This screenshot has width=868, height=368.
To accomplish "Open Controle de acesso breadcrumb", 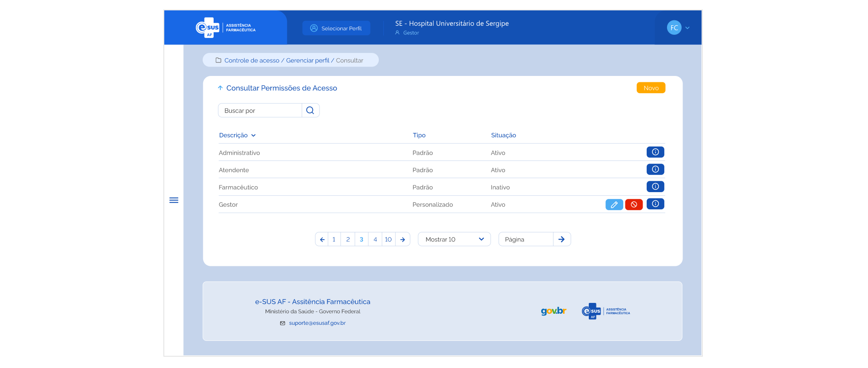I will [x=252, y=61].
